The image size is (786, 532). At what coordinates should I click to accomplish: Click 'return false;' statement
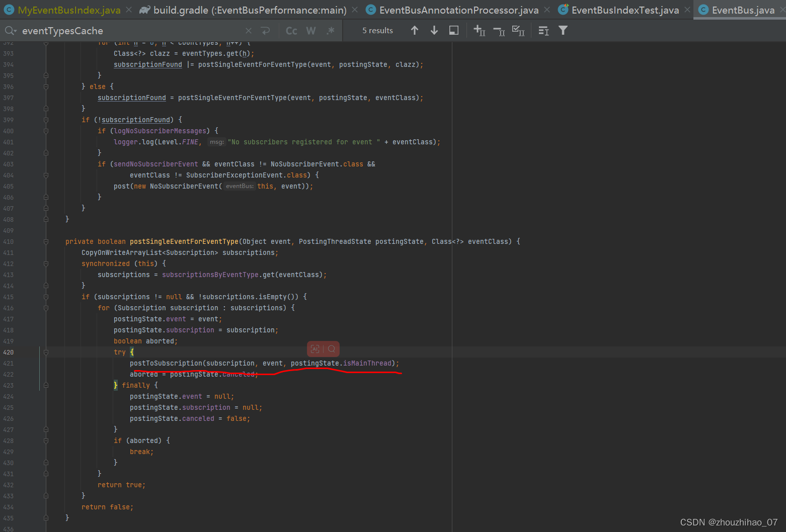click(x=108, y=507)
